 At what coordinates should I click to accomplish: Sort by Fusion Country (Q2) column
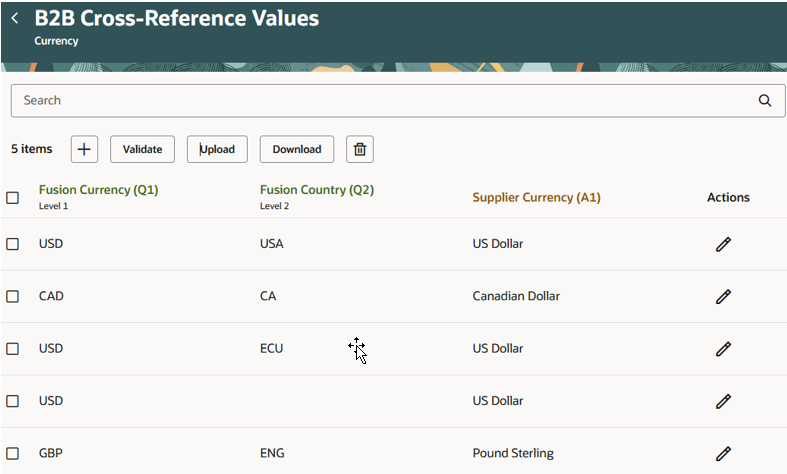(x=316, y=190)
